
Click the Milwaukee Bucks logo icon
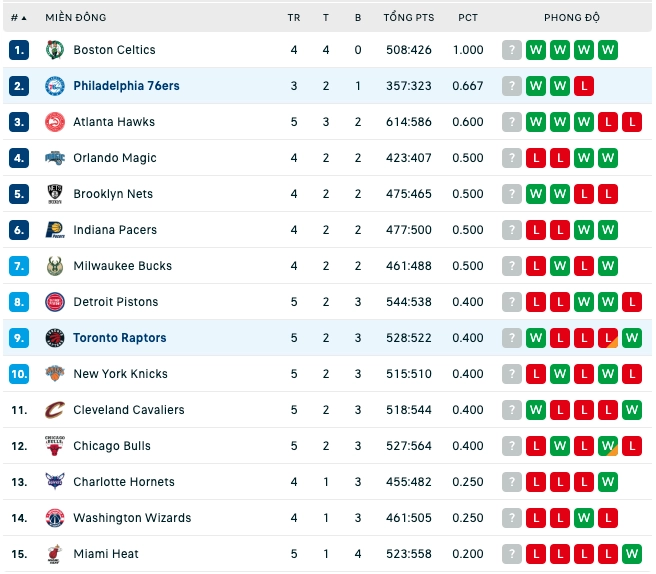(x=55, y=266)
